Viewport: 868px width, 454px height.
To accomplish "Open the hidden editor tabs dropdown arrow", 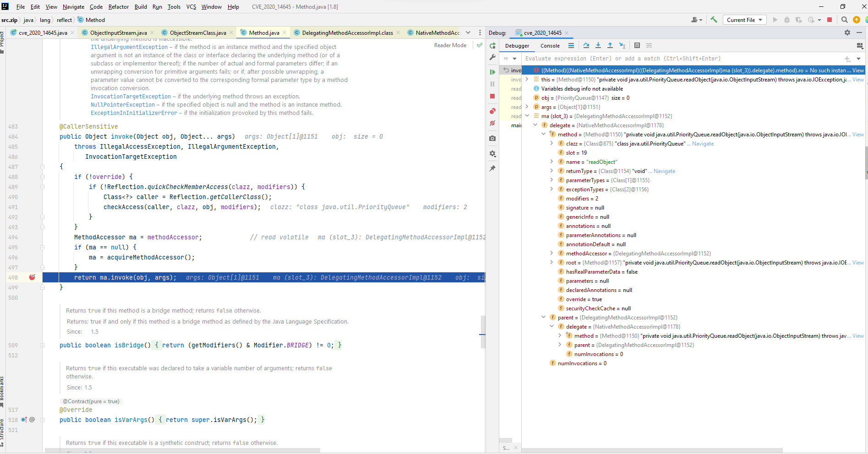I will [468, 32].
